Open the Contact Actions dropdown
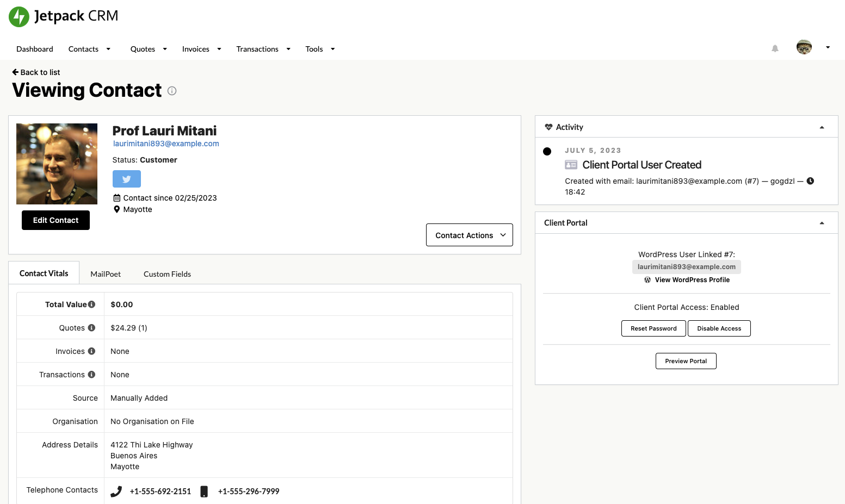The height and width of the screenshot is (504, 845). coord(469,235)
